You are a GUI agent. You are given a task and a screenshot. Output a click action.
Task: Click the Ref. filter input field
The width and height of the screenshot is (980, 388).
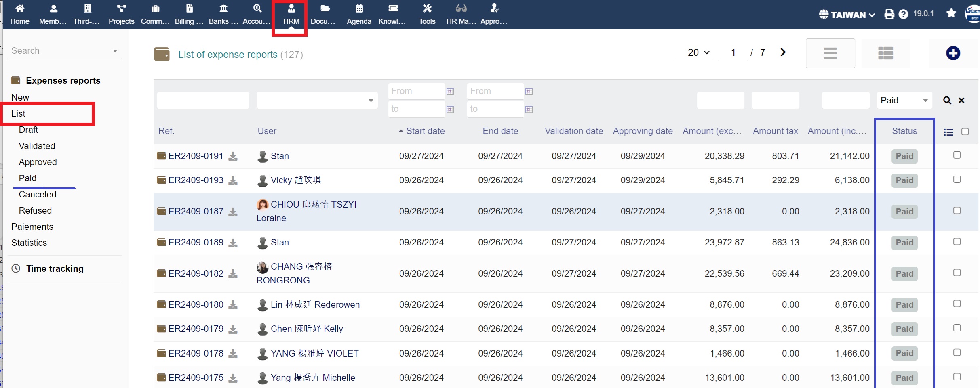click(x=203, y=101)
